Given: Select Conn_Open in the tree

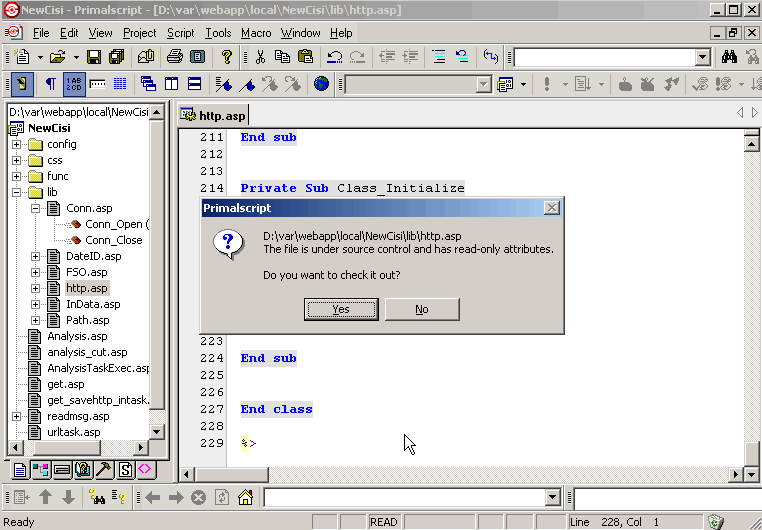Looking at the screenshot, I should point(117,224).
